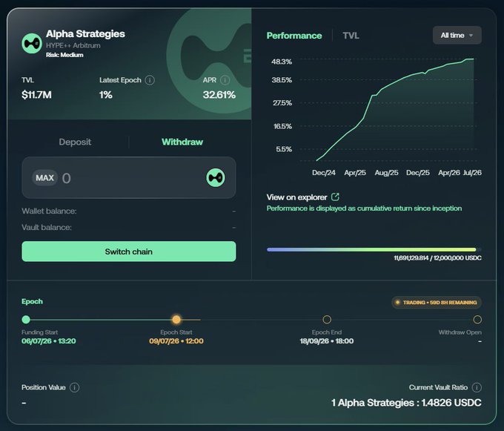Click the performance line chart area
This screenshot has width=504, height=431.
[389, 109]
